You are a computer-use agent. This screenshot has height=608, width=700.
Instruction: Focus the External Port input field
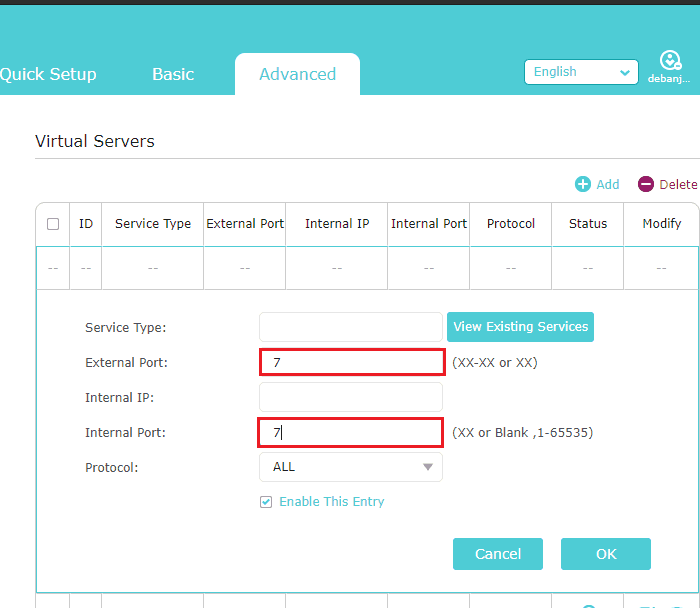pyautogui.click(x=352, y=362)
